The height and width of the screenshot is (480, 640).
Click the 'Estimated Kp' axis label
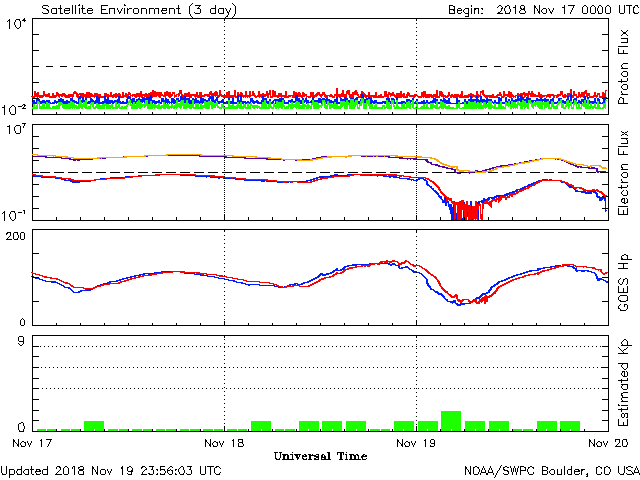click(623, 383)
